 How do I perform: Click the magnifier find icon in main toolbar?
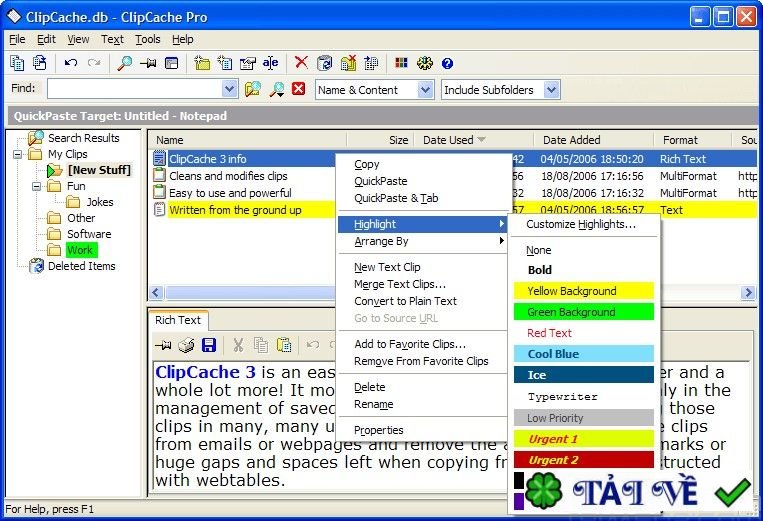pos(125,63)
